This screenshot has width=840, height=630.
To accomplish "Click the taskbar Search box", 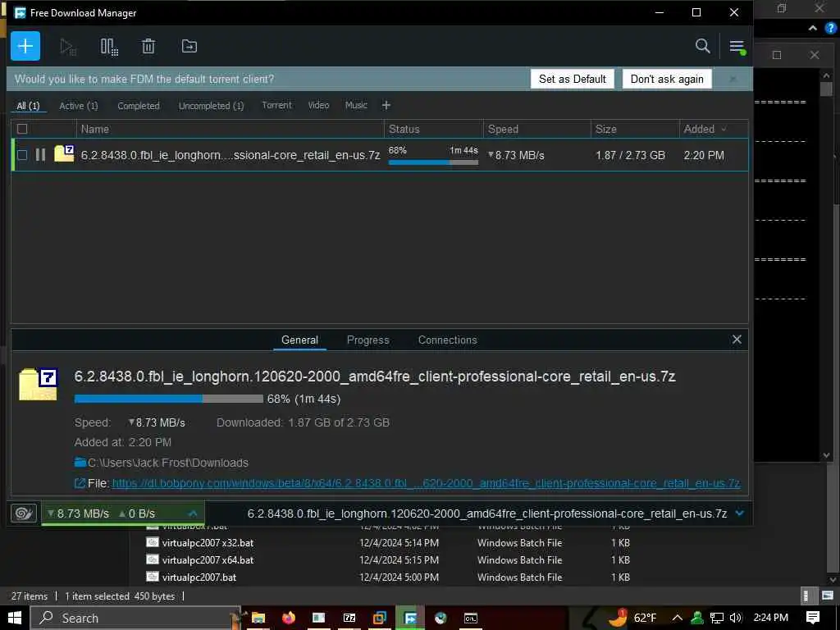I will (135, 618).
